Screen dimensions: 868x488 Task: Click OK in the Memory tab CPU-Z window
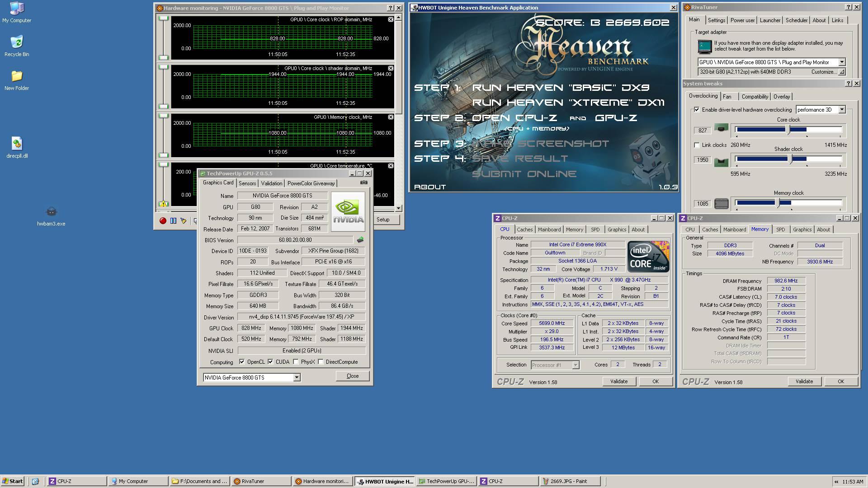[841, 381]
